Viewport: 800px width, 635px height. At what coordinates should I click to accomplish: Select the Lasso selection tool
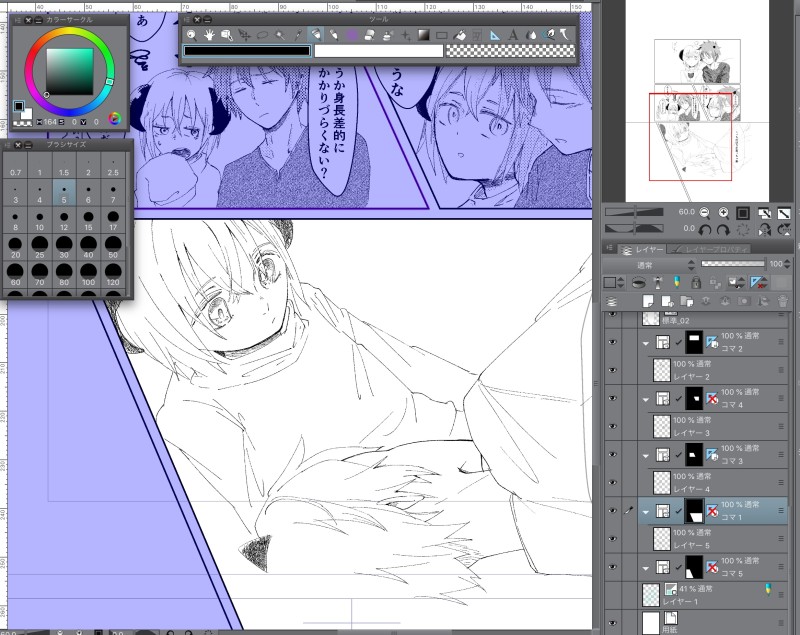point(262,35)
